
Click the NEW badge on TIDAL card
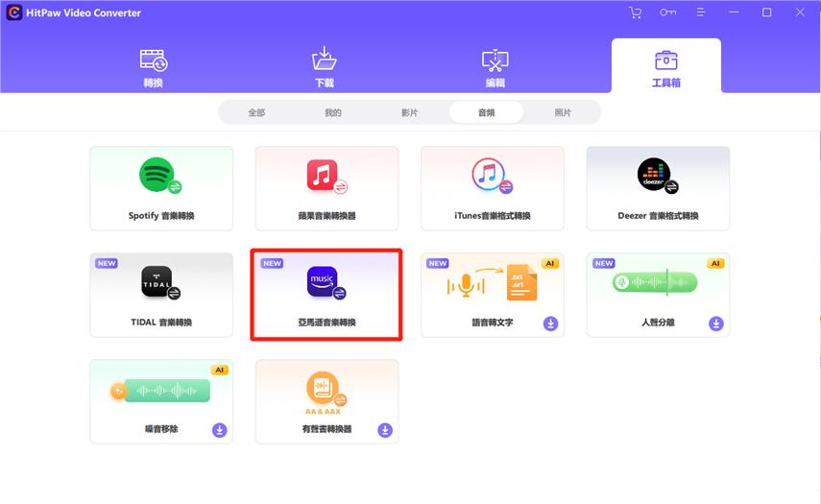tap(107, 263)
